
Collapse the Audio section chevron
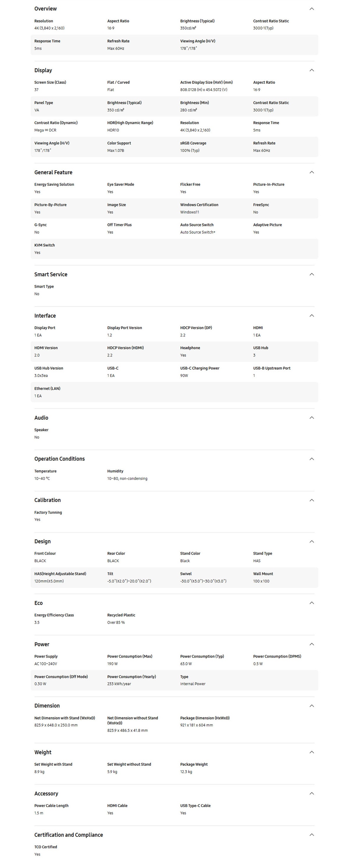312,418
